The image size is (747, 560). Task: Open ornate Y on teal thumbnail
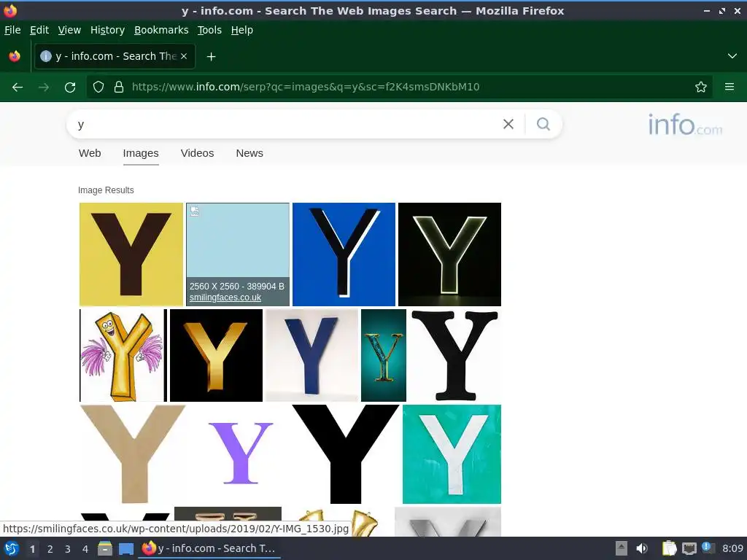[x=384, y=355]
